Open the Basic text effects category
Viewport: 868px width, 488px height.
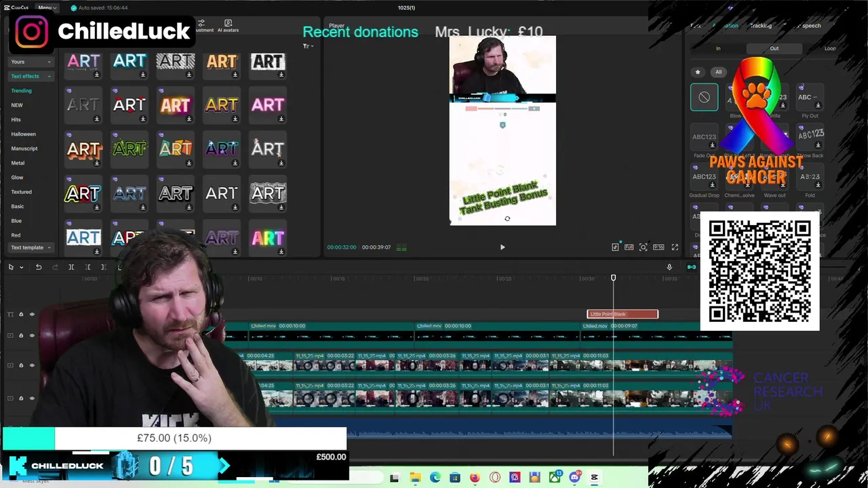17,206
